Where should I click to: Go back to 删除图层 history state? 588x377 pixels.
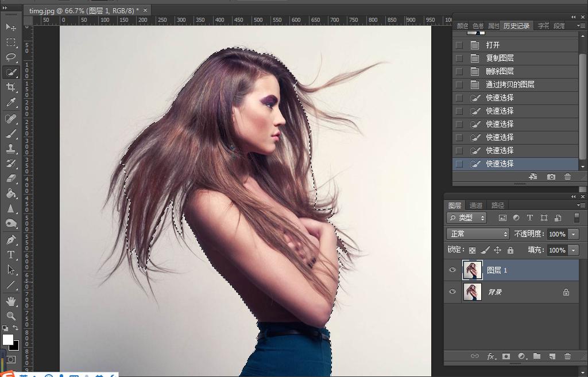click(x=500, y=71)
